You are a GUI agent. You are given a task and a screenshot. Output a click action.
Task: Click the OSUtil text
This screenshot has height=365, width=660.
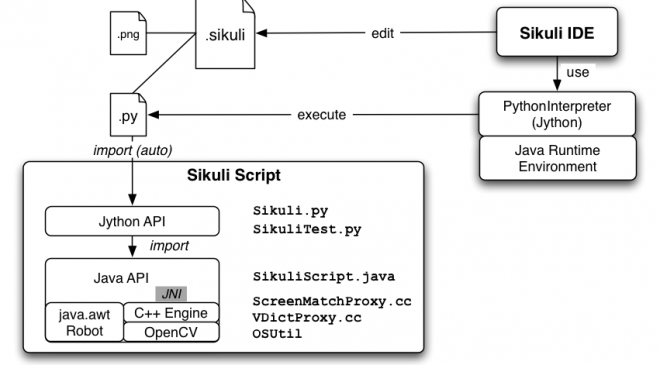tap(277, 334)
